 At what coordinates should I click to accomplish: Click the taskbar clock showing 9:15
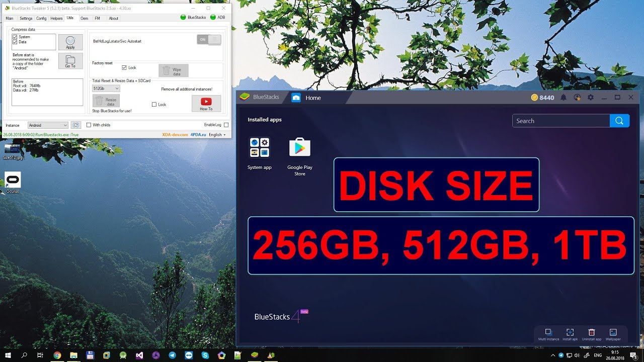click(615, 355)
